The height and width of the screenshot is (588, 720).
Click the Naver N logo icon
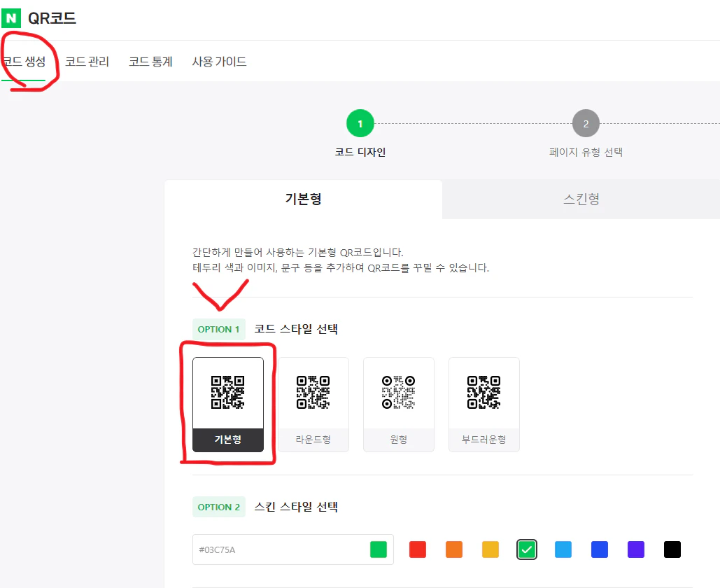[11, 18]
